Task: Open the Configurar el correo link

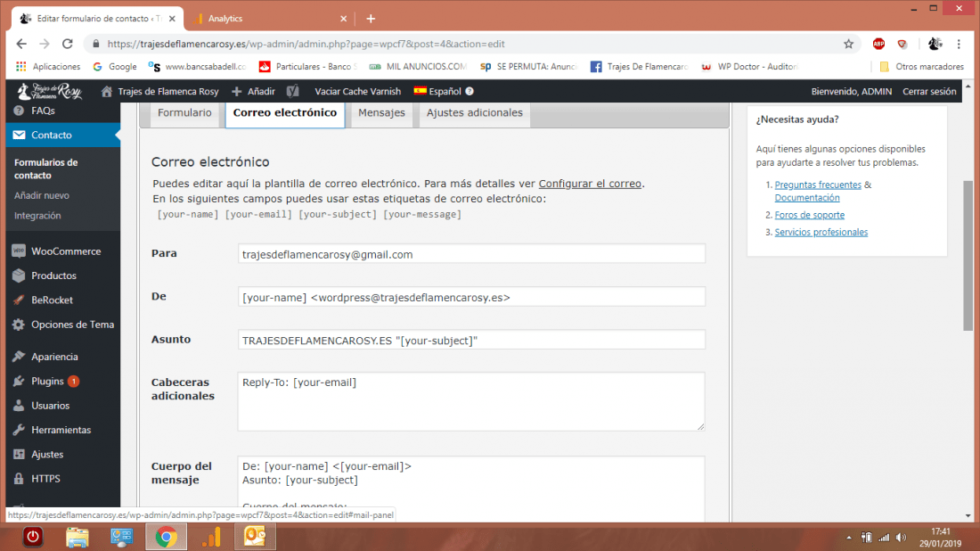Action: (x=590, y=184)
